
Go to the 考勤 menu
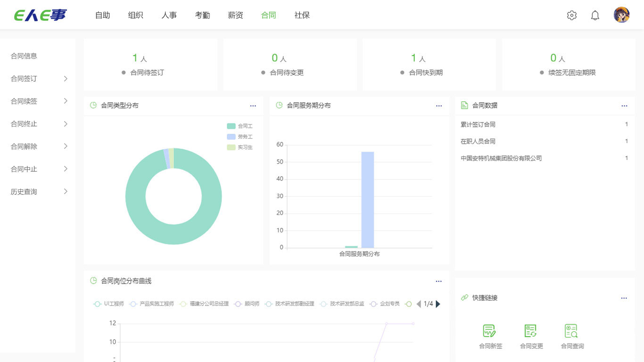click(x=203, y=15)
